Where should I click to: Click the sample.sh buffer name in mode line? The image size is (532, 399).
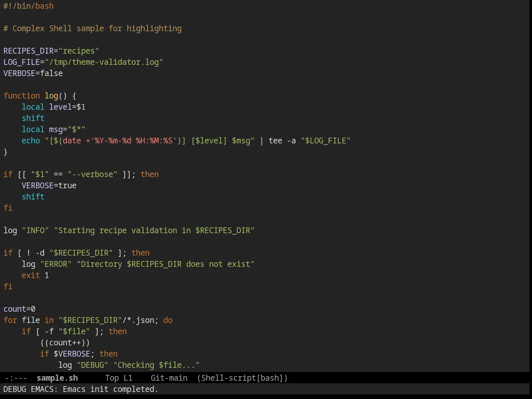[x=57, y=378]
